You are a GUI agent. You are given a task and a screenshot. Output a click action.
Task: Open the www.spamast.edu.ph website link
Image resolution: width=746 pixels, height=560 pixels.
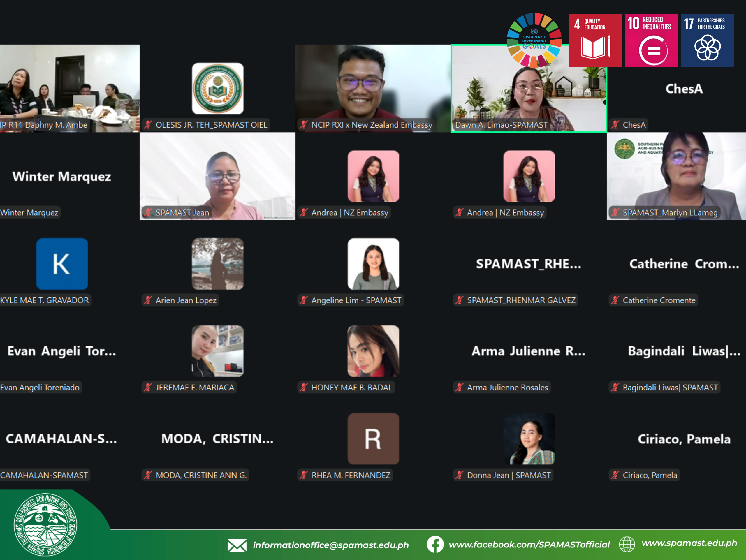[x=689, y=543]
